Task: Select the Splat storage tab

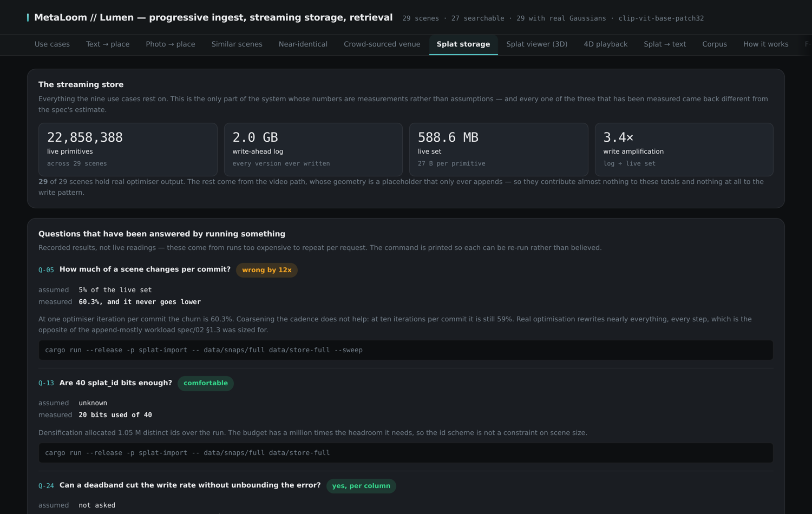Action: coord(463,44)
